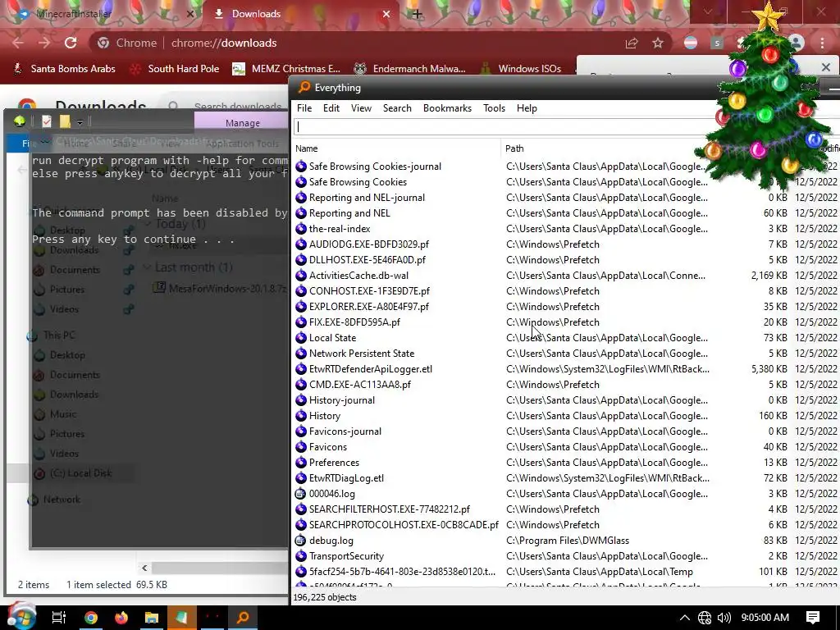Open the Edit menu in Everything

click(331, 108)
